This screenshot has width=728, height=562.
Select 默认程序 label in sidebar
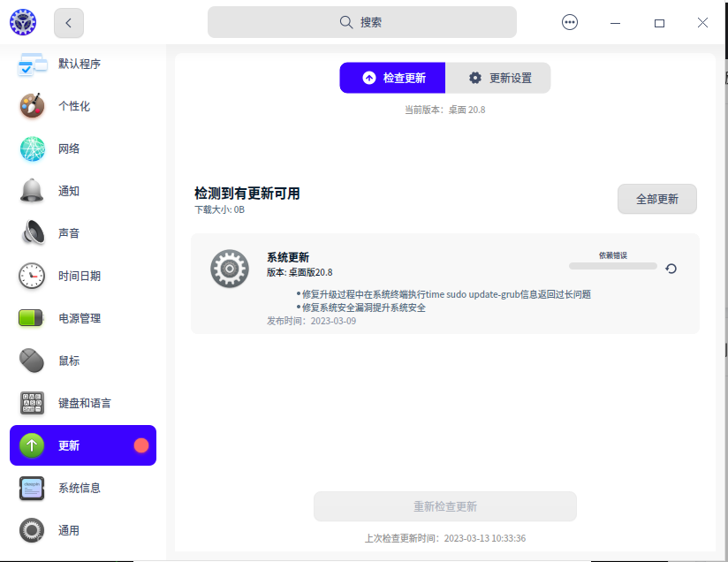(80, 65)
